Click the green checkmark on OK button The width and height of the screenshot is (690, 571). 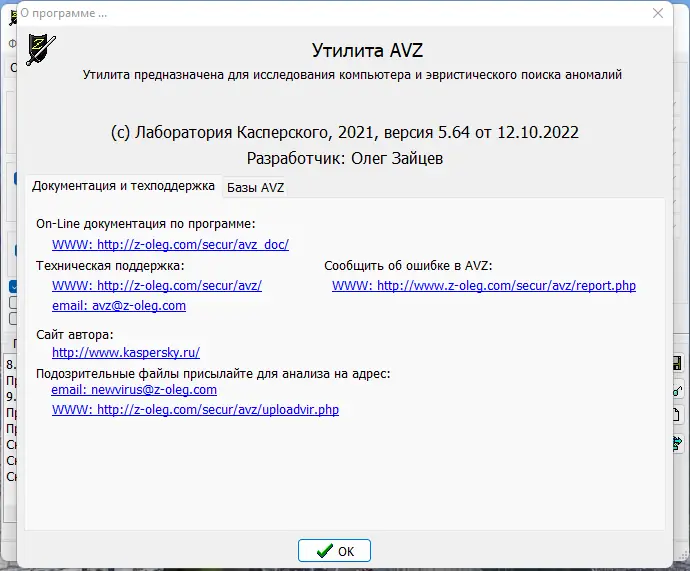coord(324,551)
